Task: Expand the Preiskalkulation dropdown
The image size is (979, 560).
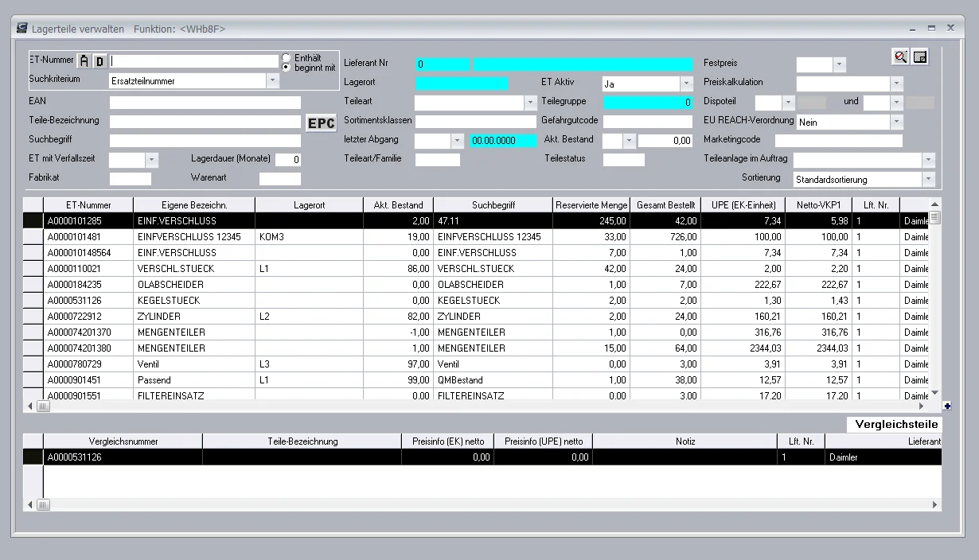Action: [897, 84]
